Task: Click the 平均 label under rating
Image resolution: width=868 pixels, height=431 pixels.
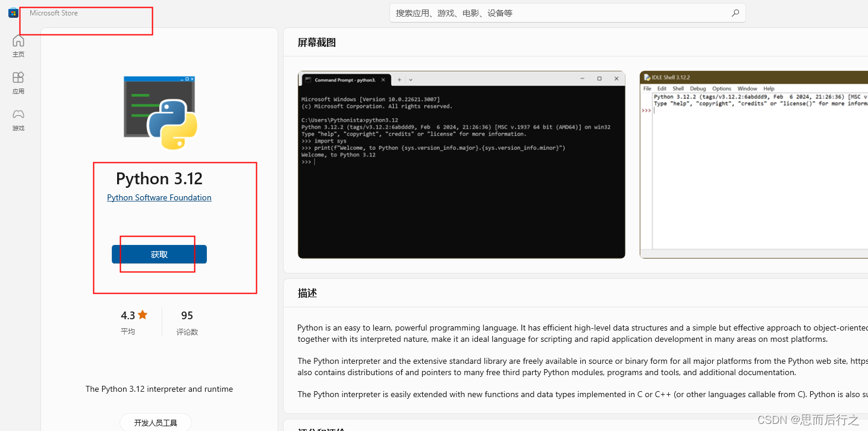Action: point(128,331)
